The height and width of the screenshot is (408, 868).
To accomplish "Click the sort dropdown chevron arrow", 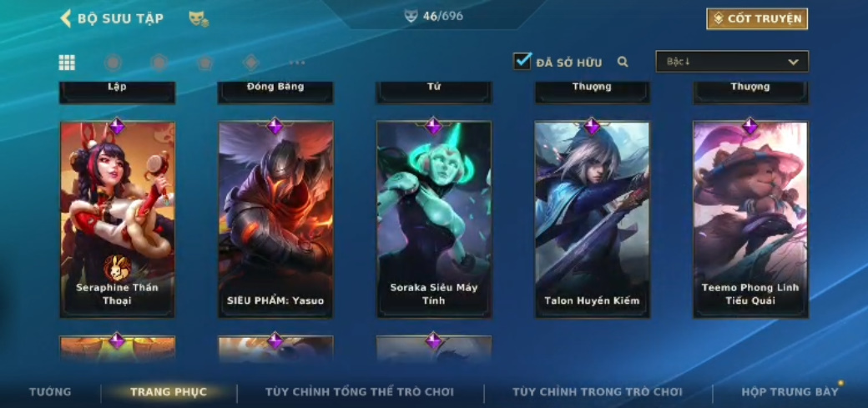I will pos(793,62).
